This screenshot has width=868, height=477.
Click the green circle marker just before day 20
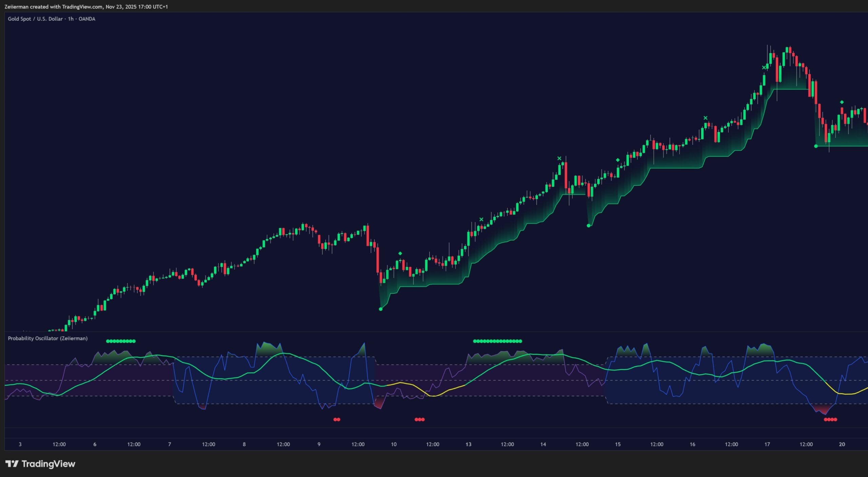816,146
